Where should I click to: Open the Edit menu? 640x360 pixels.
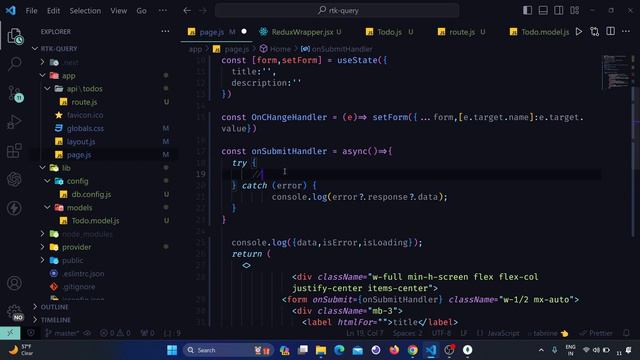53,11
